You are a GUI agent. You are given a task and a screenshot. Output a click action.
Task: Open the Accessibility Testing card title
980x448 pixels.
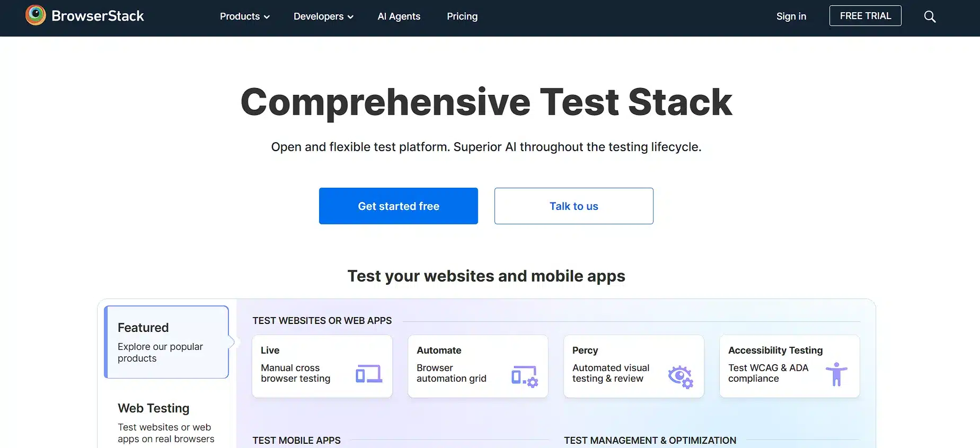pos(775,350)
